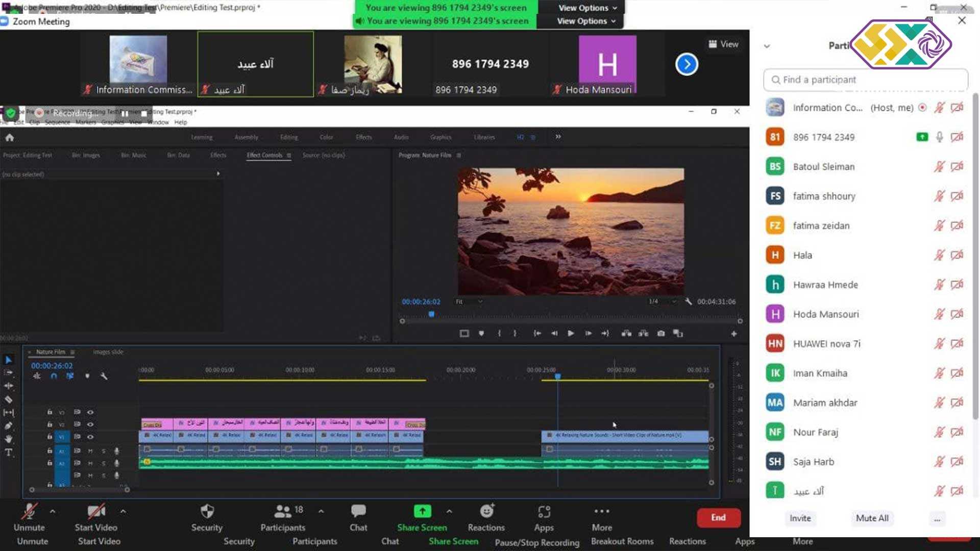
Task: Toggle Start Video camera in Zoom
Action: pyautogui.click(x=96, y=512)
